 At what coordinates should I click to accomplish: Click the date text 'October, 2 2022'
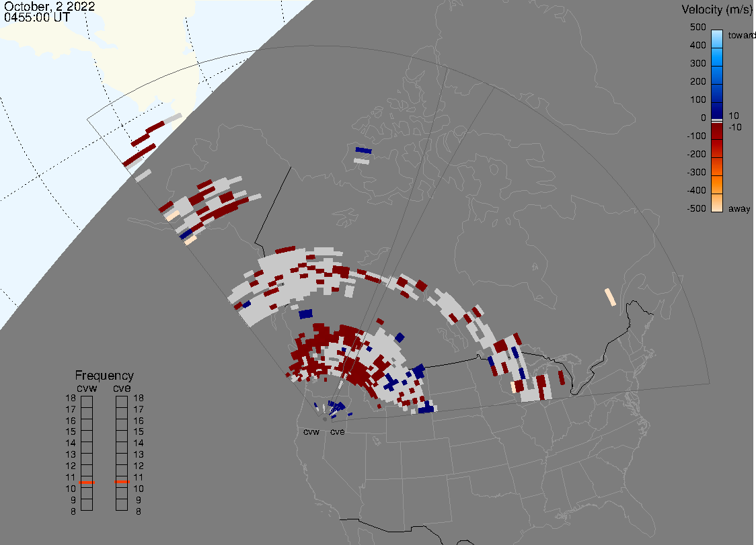[x=49, y=7]
